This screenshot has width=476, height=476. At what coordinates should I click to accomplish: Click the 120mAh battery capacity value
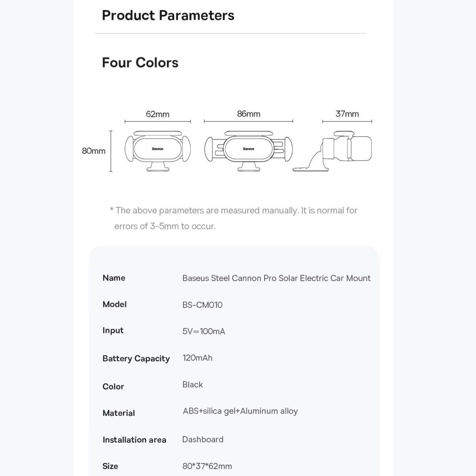[x=197, y=358]
